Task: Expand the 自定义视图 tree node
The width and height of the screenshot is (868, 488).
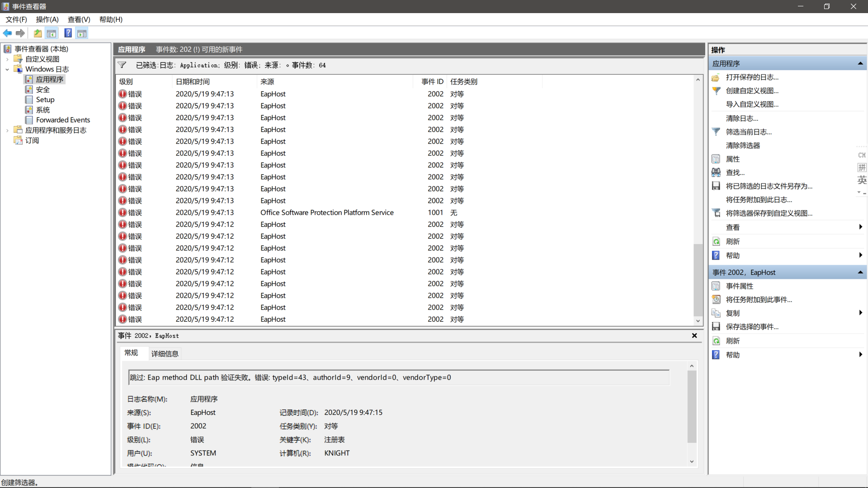Action: 7,59
